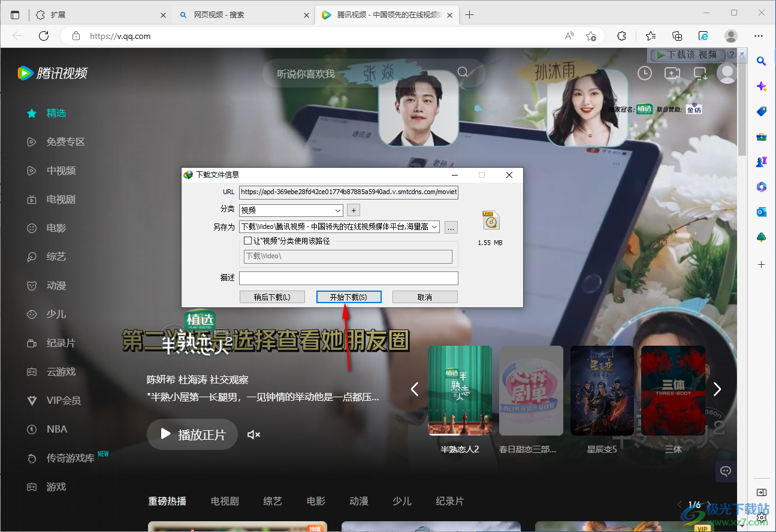
Task: Click the 下载该视频 download bar button
Action: [688, 55]
